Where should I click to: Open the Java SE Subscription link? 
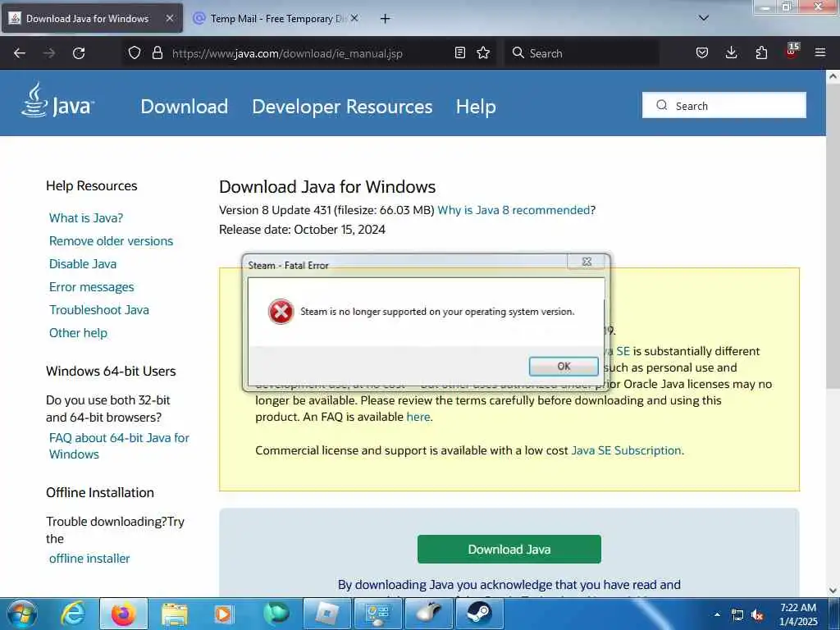coord(627,450)
